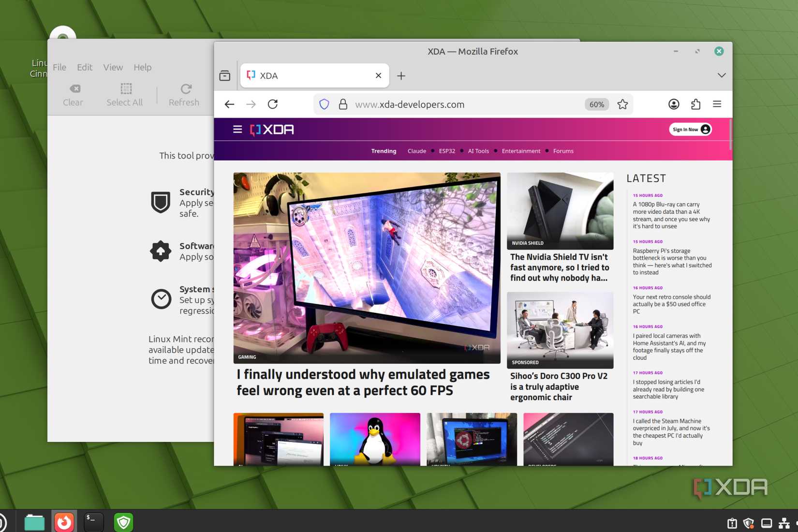
Task: Click Select All in Update Manager
Action: click(x=125, y=95)
